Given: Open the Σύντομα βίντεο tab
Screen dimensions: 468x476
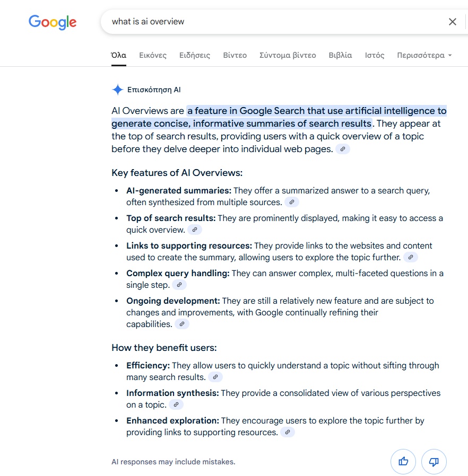Looking at the screenshot, I should tap(288, 55).
